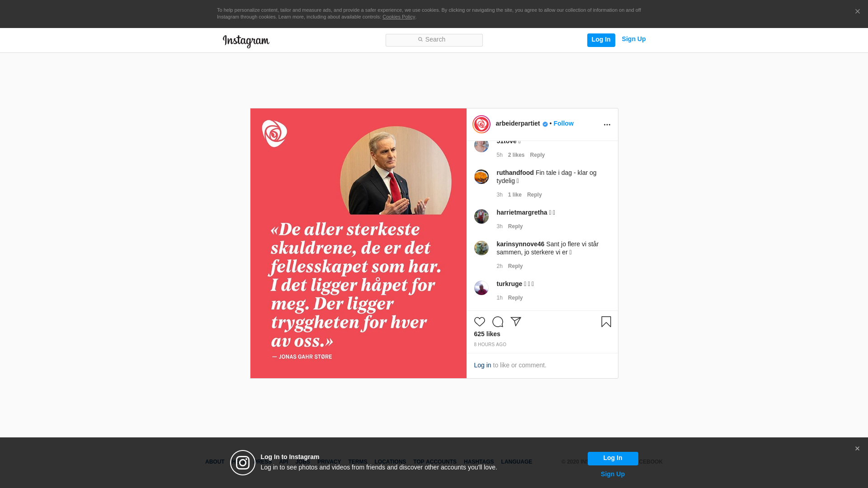Close the bottom login prompt
The image size is (868, 488).
(x=857, y=449)
